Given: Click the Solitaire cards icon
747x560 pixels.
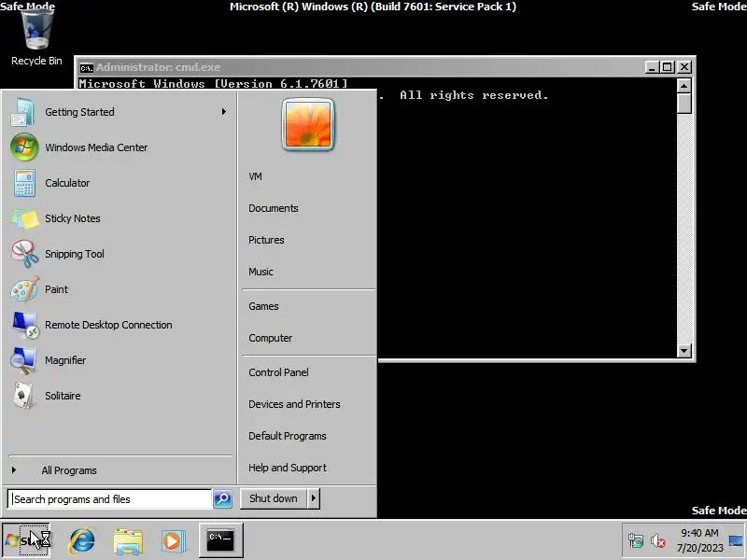Looking at the screenshot, I should coord(24,396).
